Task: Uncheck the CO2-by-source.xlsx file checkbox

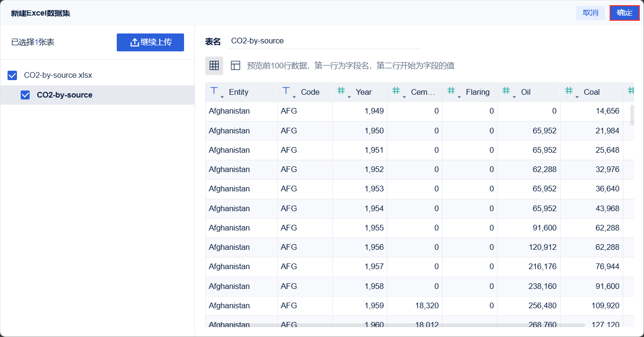Action: (13, 75)
